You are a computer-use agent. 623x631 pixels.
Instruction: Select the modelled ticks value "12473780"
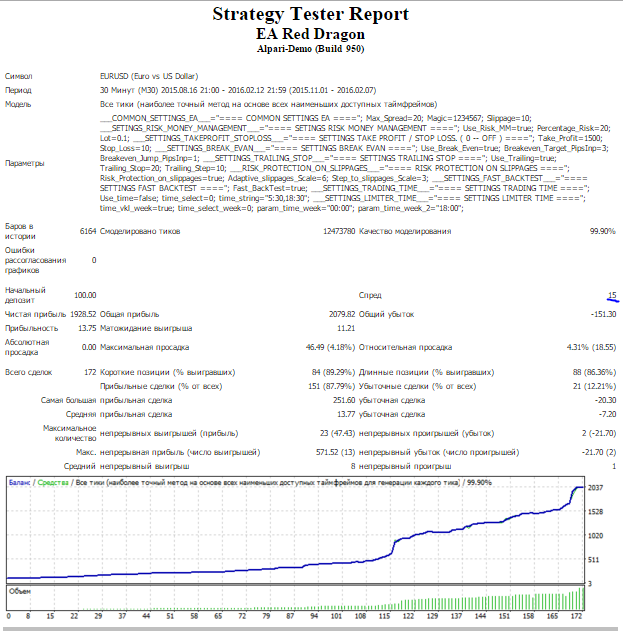pos(339,231)
